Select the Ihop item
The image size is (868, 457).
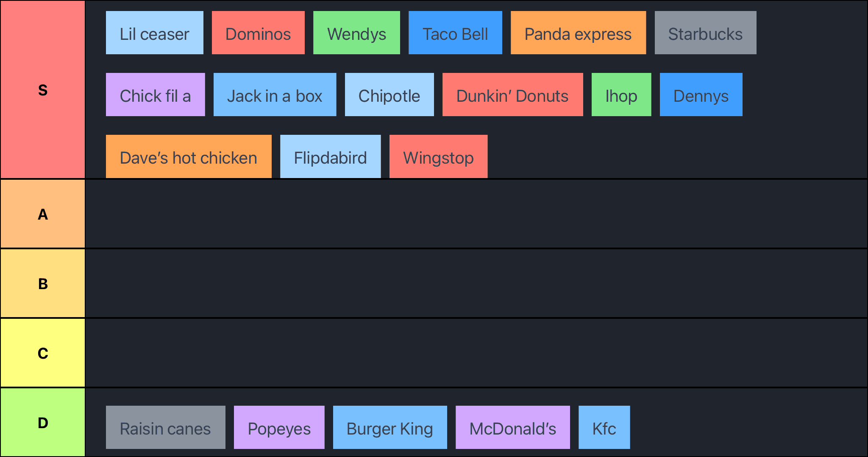621,95
